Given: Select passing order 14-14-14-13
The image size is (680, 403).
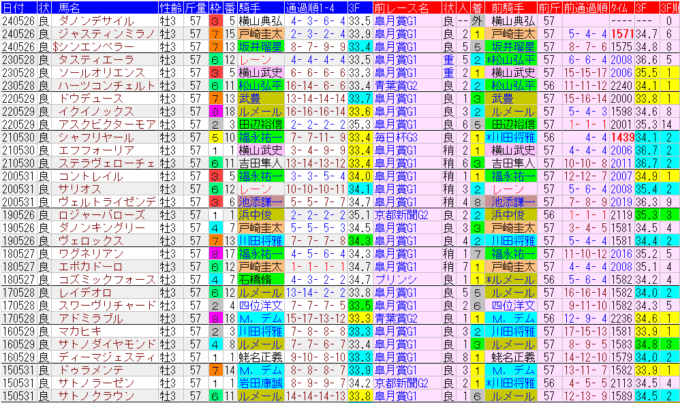Looking at the screenshot, I should coord(316,396).
